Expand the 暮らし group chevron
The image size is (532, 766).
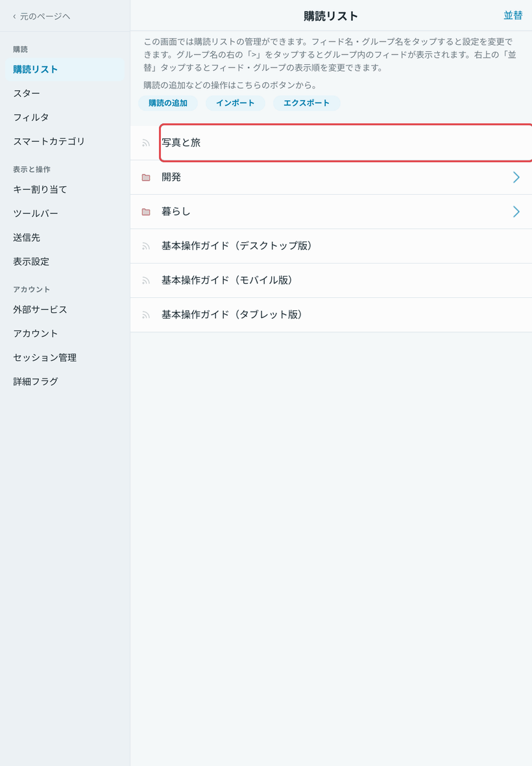pyautogui.click(x=516, y=212)
